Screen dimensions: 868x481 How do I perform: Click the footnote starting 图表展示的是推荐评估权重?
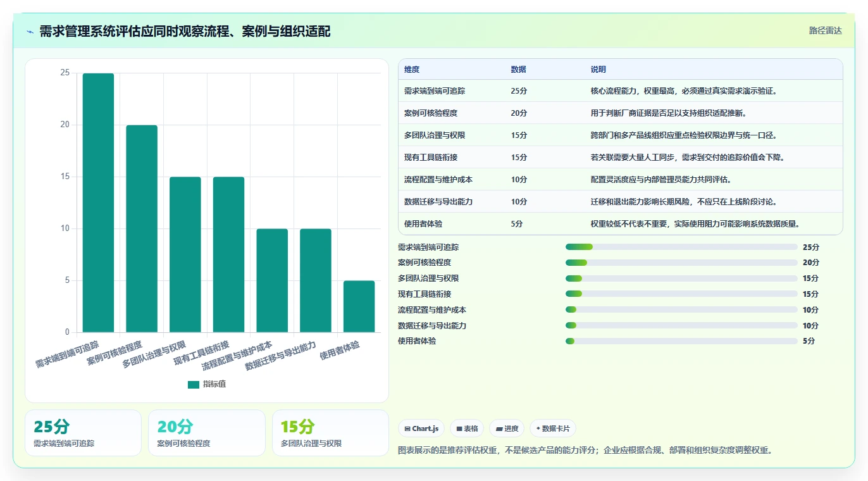click(x=585, y=451)
